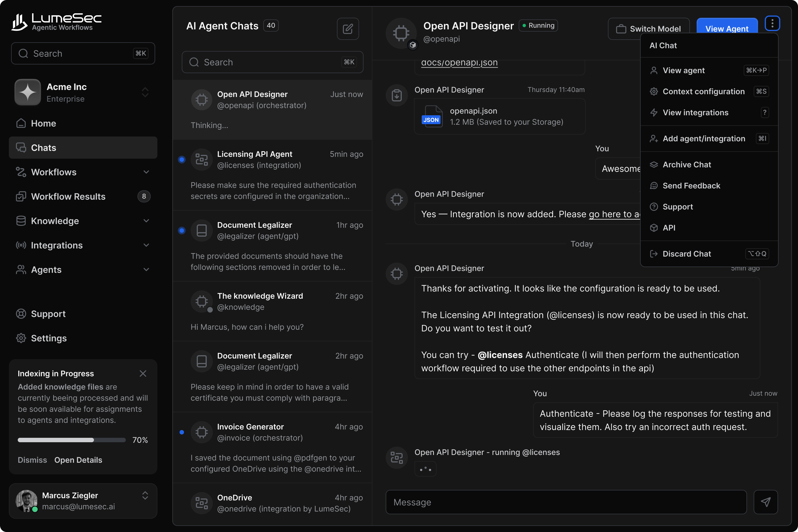Click the indexing 70% progress bar

coord(71,440)
